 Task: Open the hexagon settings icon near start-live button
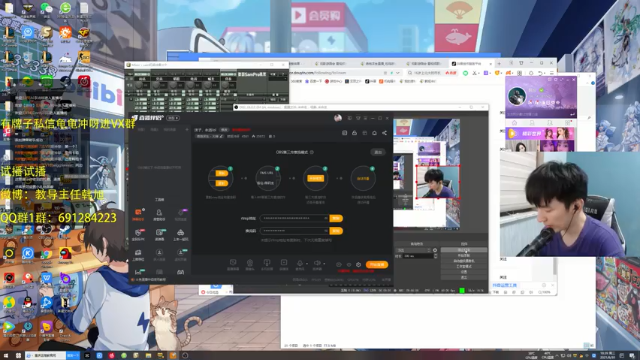tap(358, 264)
